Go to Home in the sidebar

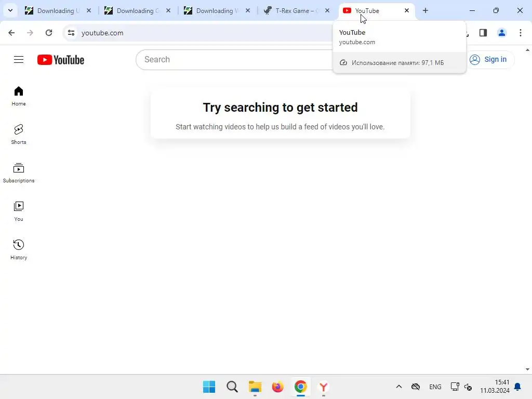tap(19, 96)
